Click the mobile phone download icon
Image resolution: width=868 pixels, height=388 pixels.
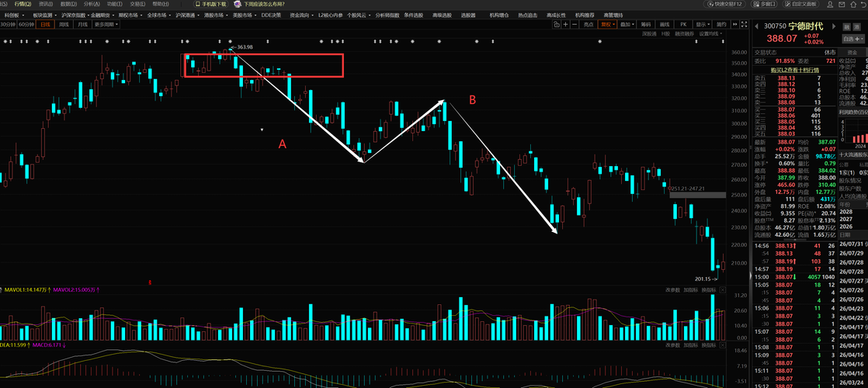[198, 4]
